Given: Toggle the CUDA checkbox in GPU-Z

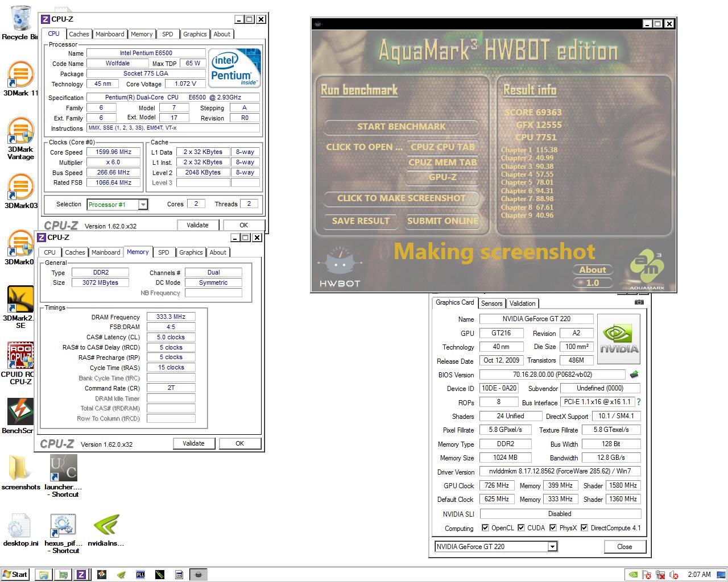Looking at the screenshot, I should 521,528.
